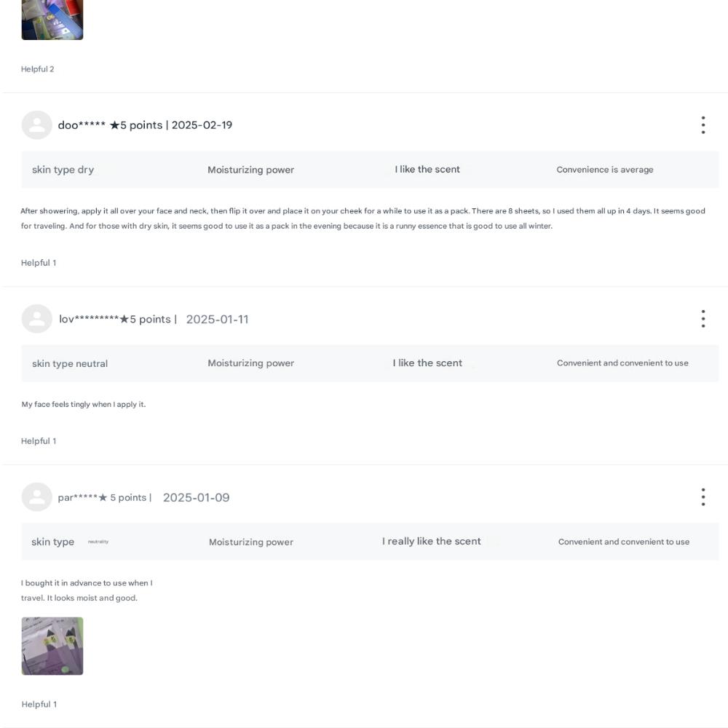Open par***** review photo thumbnail
Viewport: 728px width, 728px height.
[x=52, y=646]
